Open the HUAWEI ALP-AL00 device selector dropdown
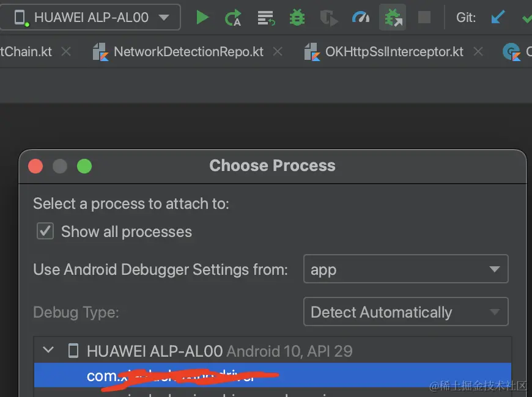Viewport: 532px width, 397px height. click(x=91, y=18)
